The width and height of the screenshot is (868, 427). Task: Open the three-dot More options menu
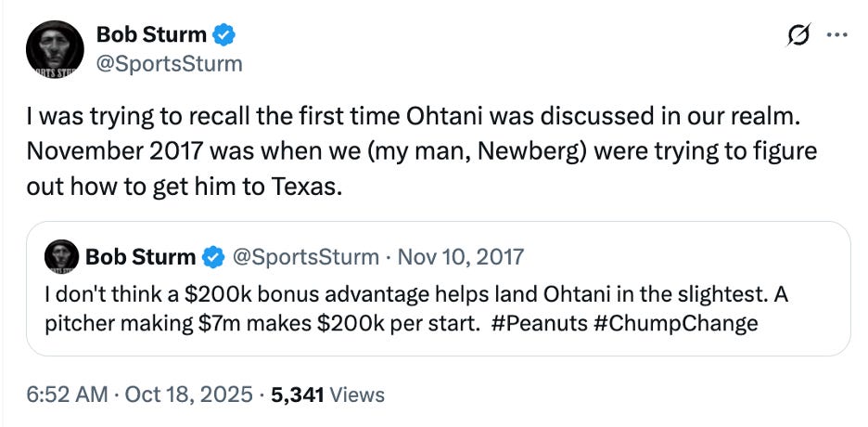[x=836, y=36]
